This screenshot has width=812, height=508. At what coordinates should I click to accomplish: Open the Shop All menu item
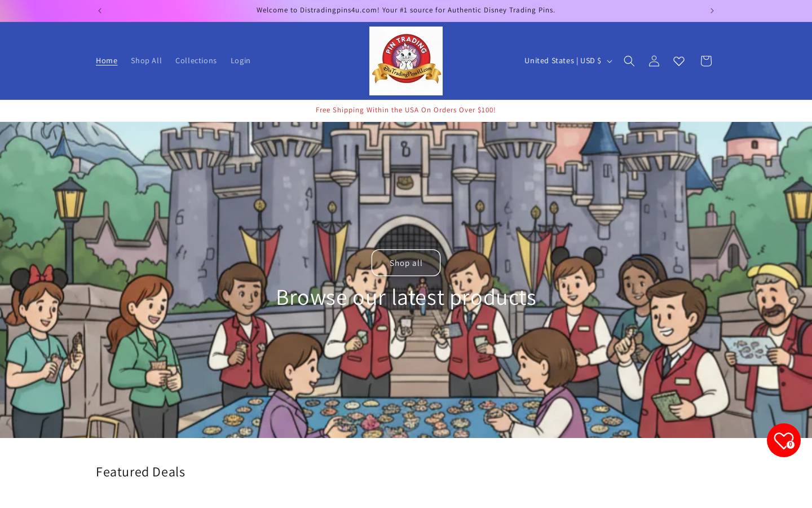click(146, 60)
